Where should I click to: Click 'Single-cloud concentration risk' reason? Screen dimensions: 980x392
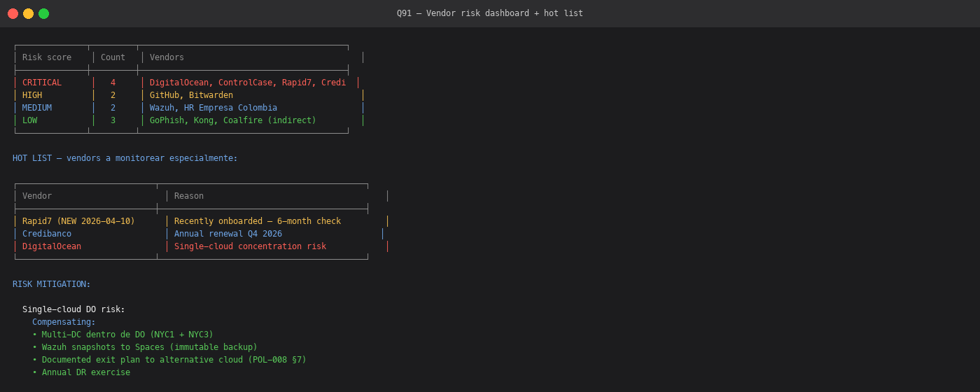250,246
